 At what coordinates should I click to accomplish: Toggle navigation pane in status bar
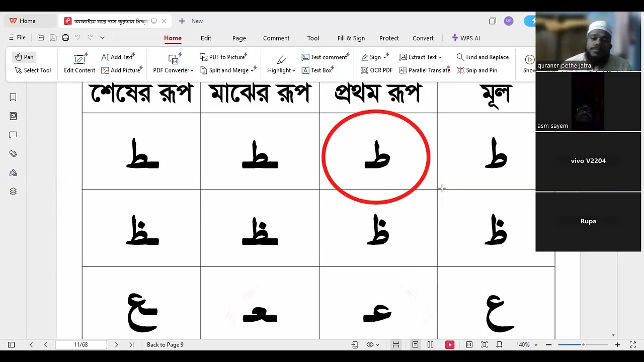[11, 345]
